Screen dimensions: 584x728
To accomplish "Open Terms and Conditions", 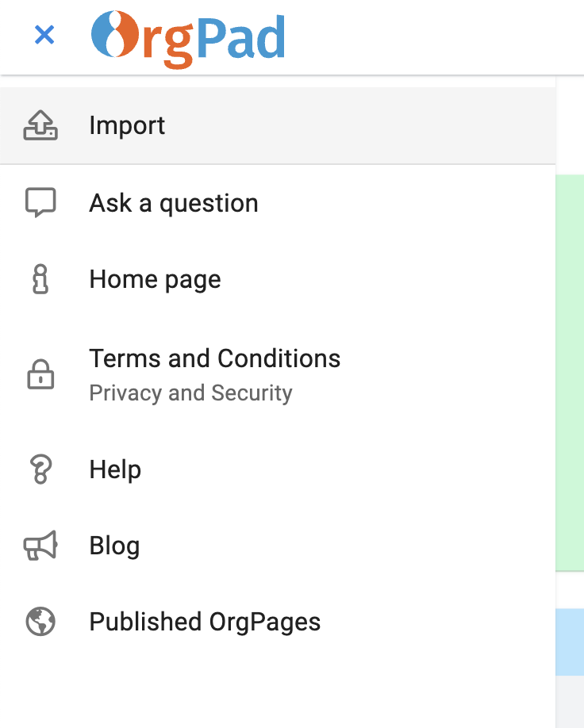I will click(x=215, y=358).
